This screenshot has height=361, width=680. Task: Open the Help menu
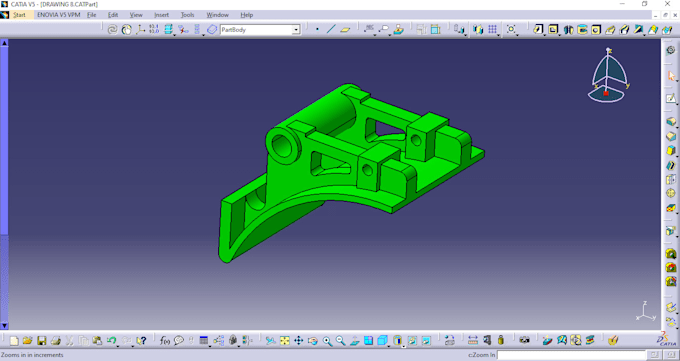[246, 15]
